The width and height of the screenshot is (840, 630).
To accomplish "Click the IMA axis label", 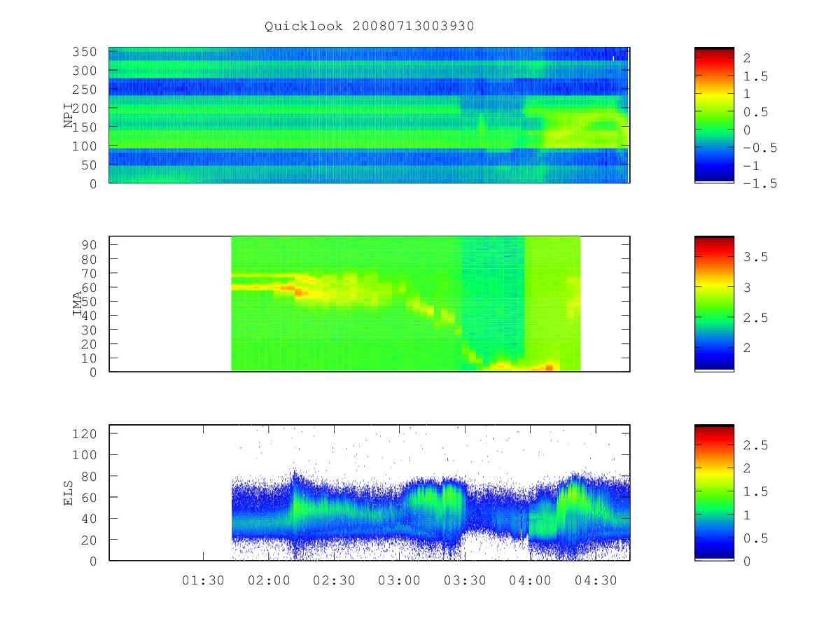I will click(78, 304).
